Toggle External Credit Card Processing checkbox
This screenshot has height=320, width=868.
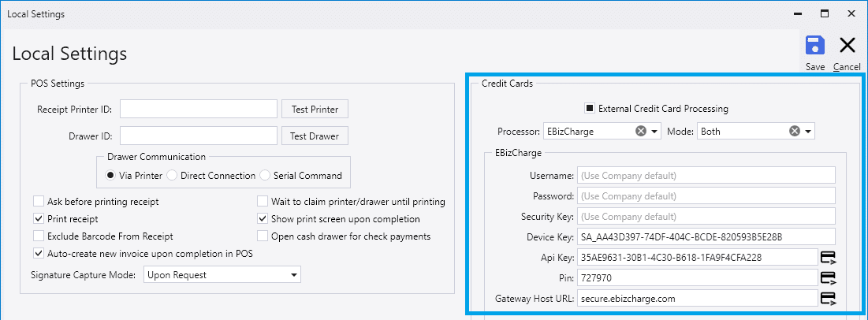(590, 109)
